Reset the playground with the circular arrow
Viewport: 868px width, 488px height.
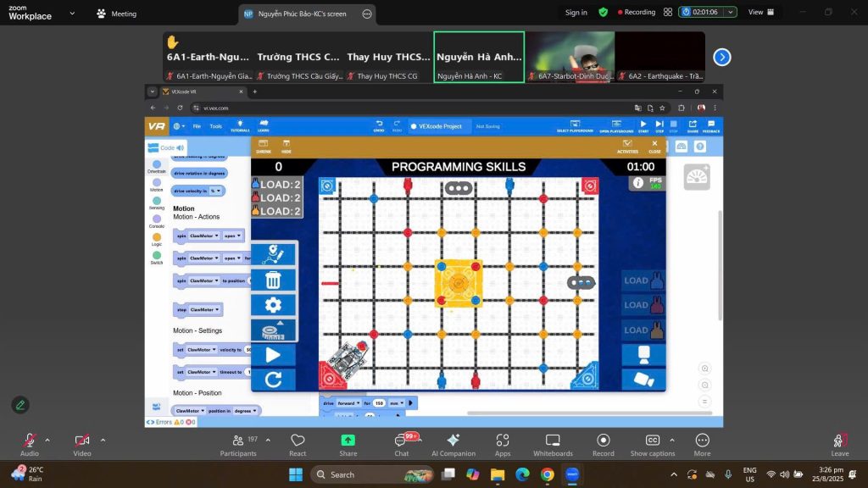pyautogui.click(x=274, y=380)
